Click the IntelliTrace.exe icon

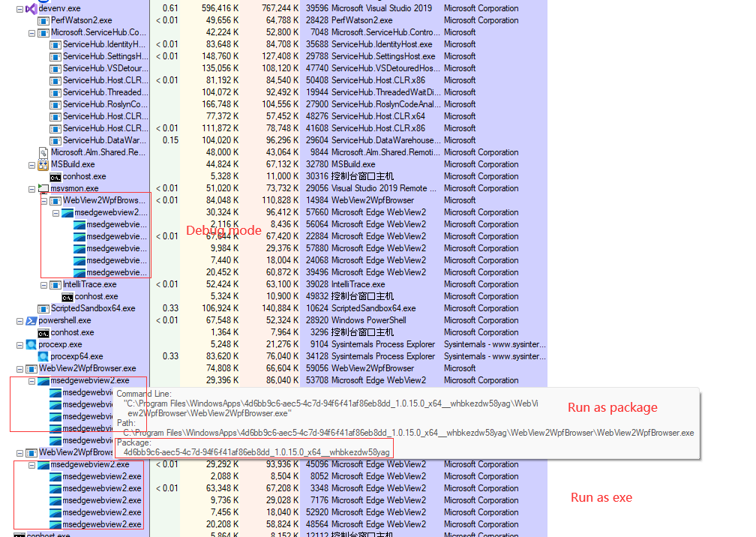[54, 284]
